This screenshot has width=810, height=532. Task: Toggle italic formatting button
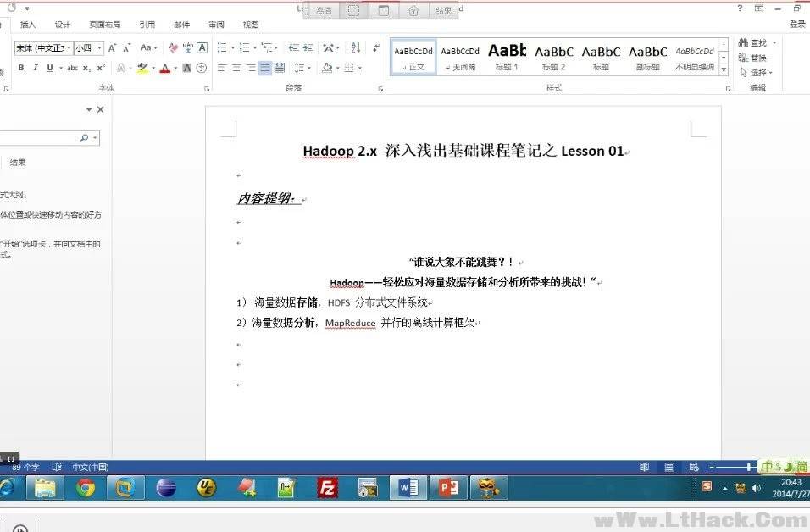click(36, 68)
